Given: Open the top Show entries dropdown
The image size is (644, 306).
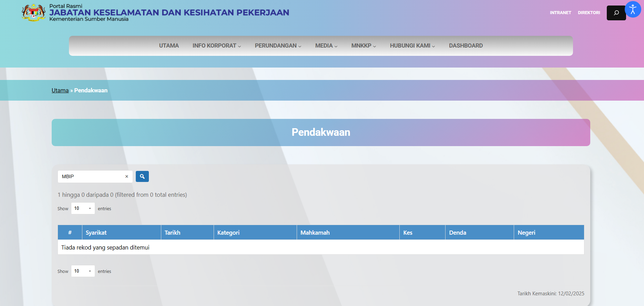Looking at the screenshot, I should coord(83,208).
